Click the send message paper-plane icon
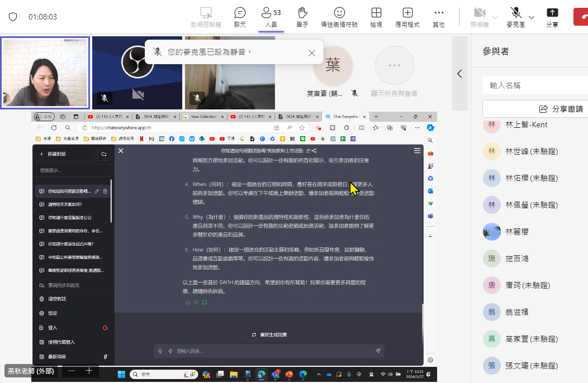588x383 pixels. 378,351
